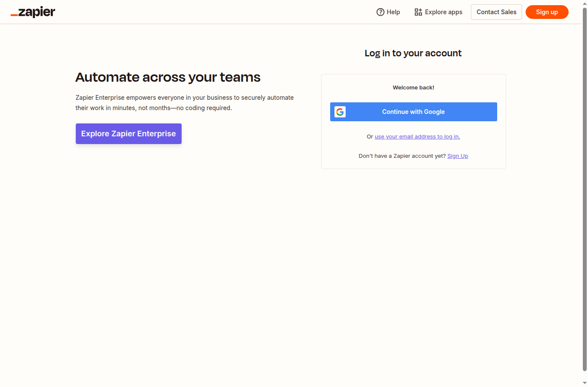This screenshot has width=588, height=387.
Task: Open the Help menu label
Action: [x=393, y=12]
